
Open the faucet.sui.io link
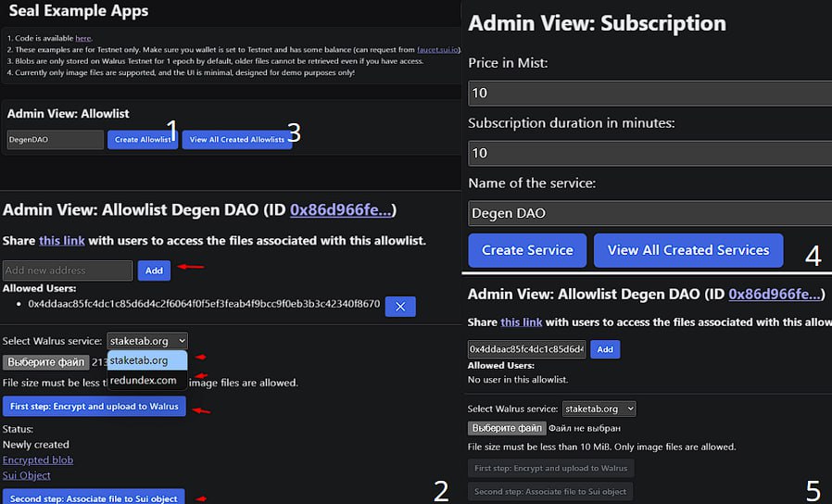[x=437, y=49]
